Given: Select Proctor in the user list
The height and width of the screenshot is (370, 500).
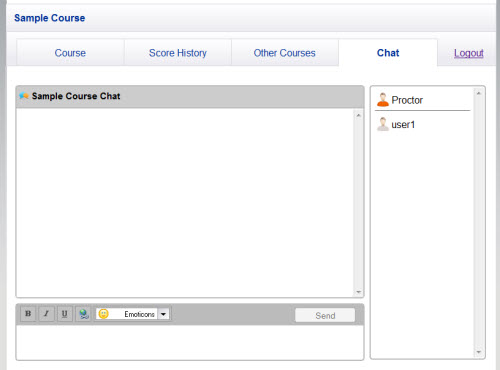Looking at the screenshot, I should [423, 100].
